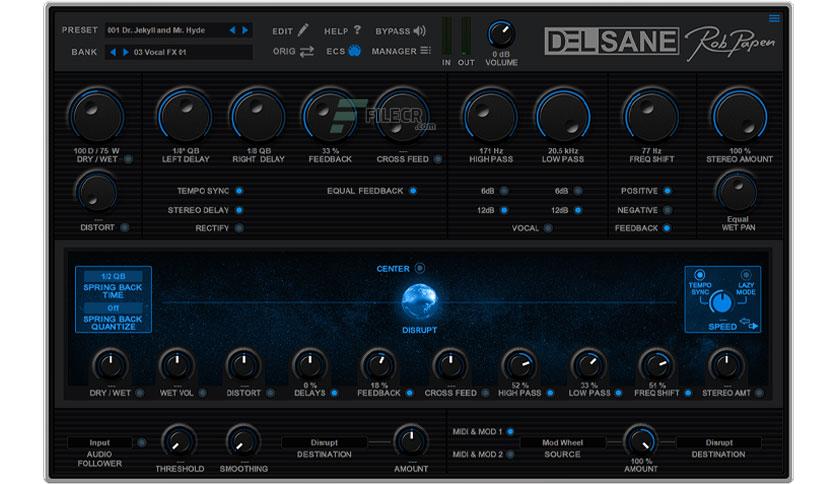Open bank name 03 Vocal FX 01
836x484 pixels.
(160, 52)
